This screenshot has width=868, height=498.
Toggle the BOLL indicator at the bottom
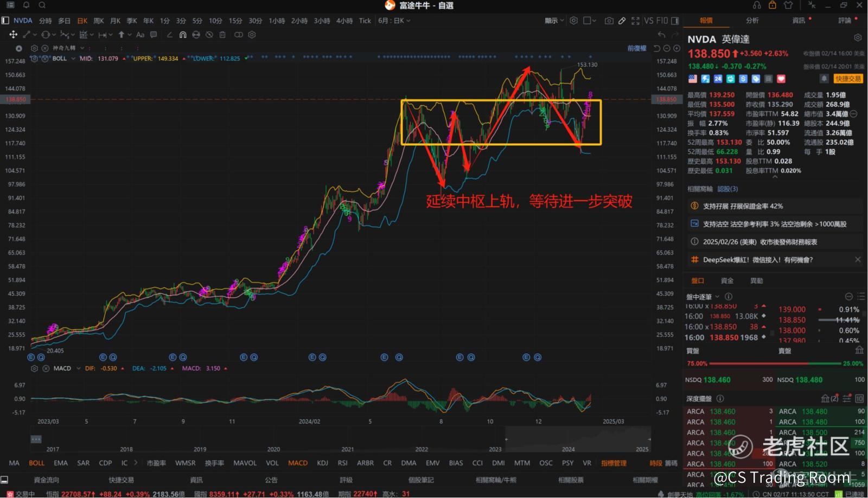click(x=37, y=463)
